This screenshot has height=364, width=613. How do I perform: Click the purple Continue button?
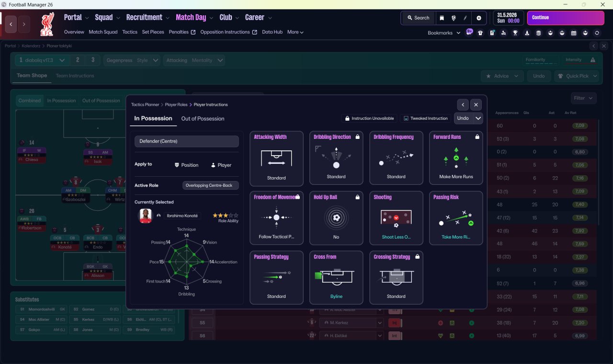click(566, 18)
